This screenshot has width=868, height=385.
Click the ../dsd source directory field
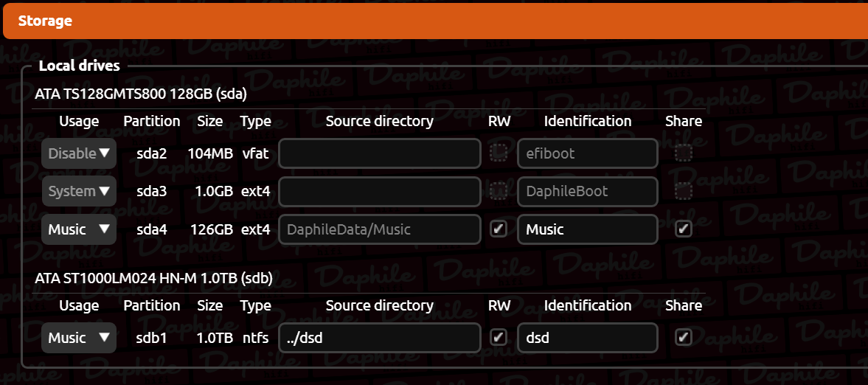coord(380,337)
